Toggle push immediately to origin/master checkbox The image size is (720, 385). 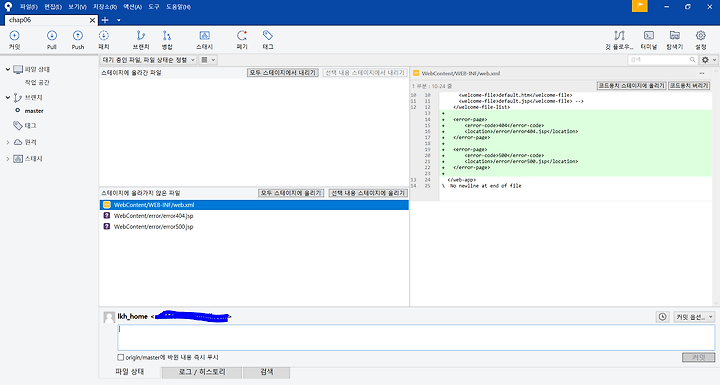[x=120, y=357]
